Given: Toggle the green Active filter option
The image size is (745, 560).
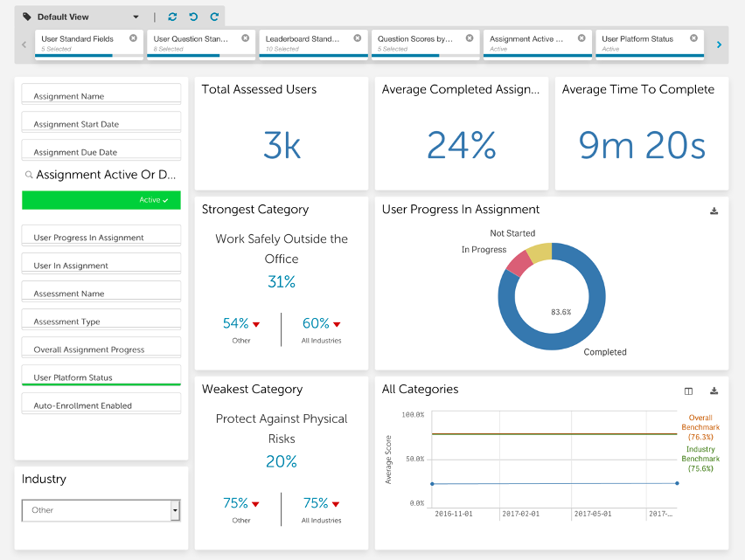Looking at the screenshot, I should [101, 200].
